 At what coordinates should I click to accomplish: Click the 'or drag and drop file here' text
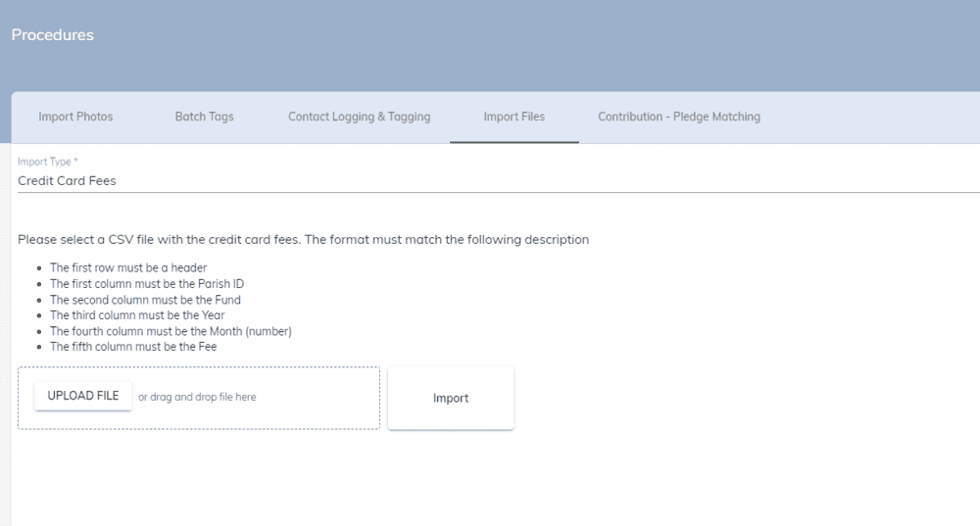coord(197,397)
